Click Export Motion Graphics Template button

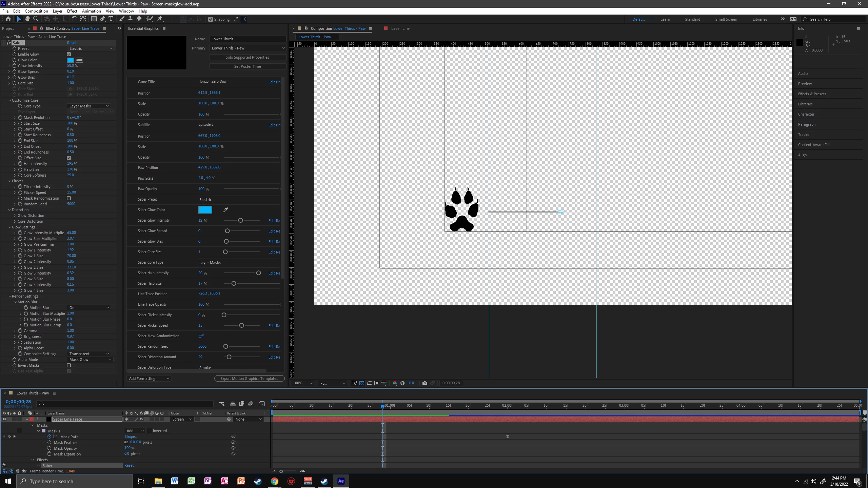pyautogui.click(x=249, y=379)
